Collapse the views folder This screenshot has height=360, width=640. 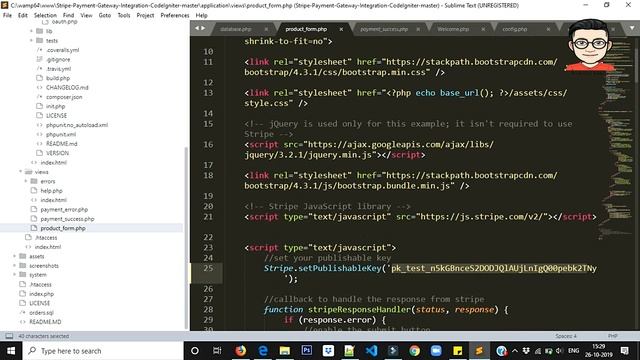click(20, 172)
